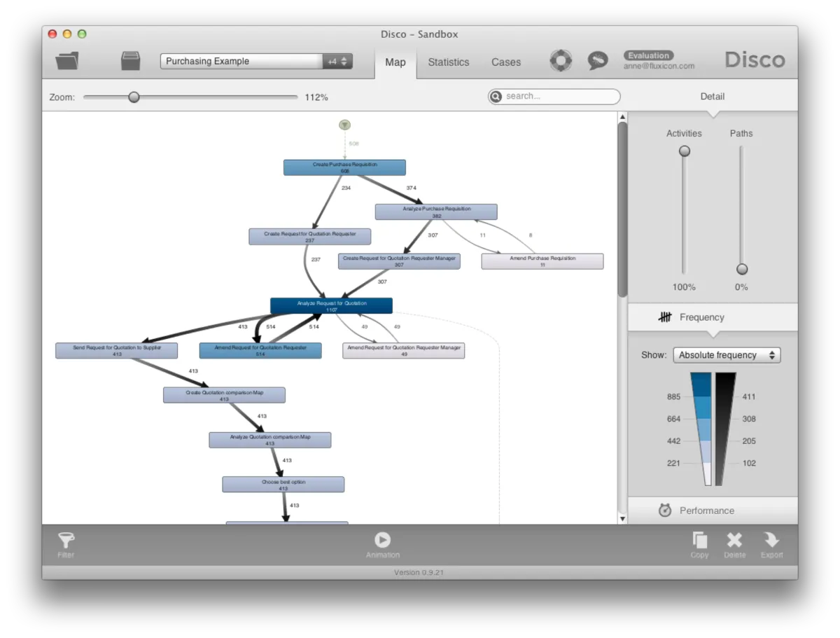Click the black path frequency color legend
This screenshot has height=638, width=840.
tap(725, 429)
